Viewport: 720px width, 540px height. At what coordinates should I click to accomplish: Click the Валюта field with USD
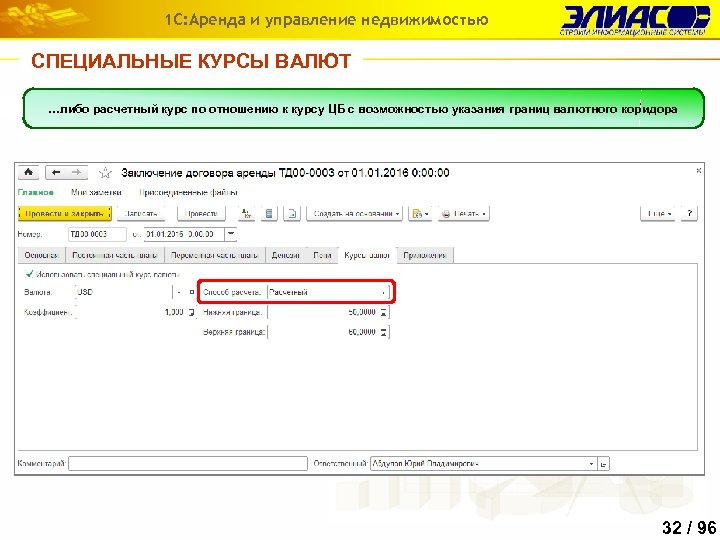click(x=124, y=292)
